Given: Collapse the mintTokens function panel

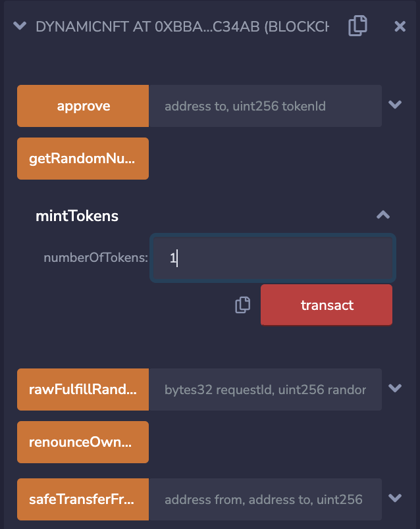Looking at the screenshot, I should (x=382, y=215).
